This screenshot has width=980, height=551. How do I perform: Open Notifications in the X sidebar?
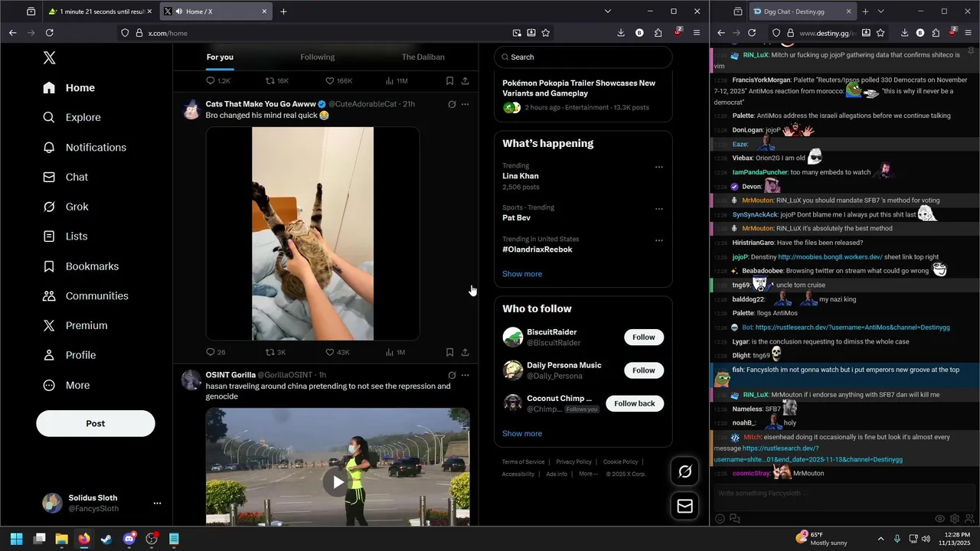pos(84,148)
